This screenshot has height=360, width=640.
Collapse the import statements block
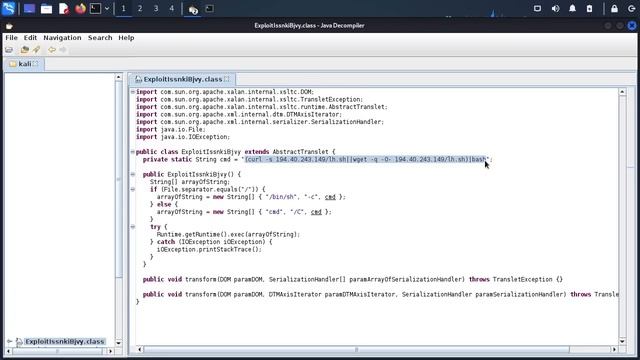click(133, 92)
